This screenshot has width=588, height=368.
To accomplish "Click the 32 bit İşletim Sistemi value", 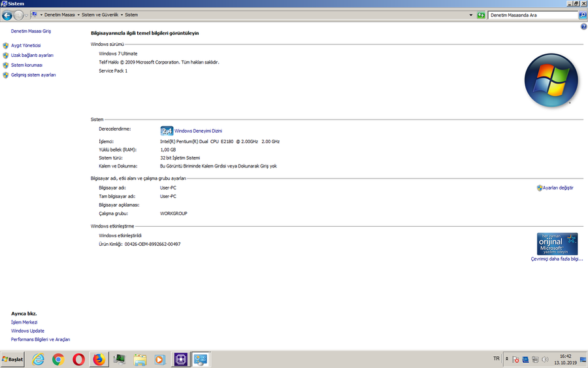I will click(180, 158).
